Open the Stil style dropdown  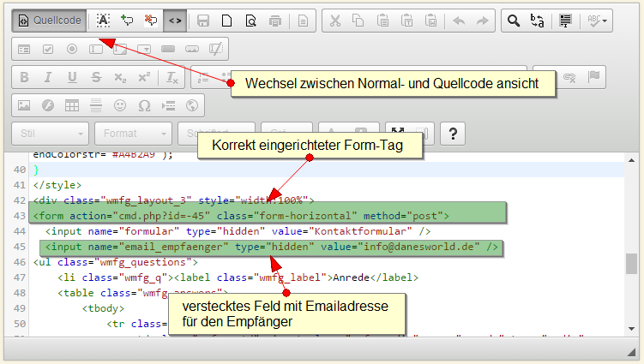click(x=50, y=134)
